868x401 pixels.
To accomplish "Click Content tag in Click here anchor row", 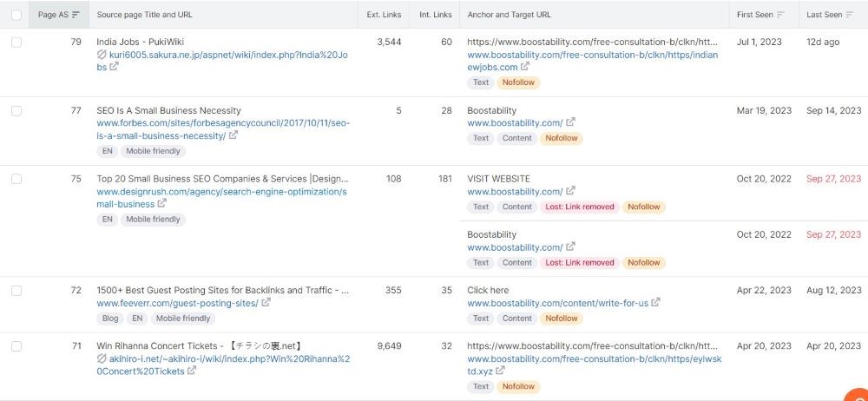I will [x=517, y=319].
